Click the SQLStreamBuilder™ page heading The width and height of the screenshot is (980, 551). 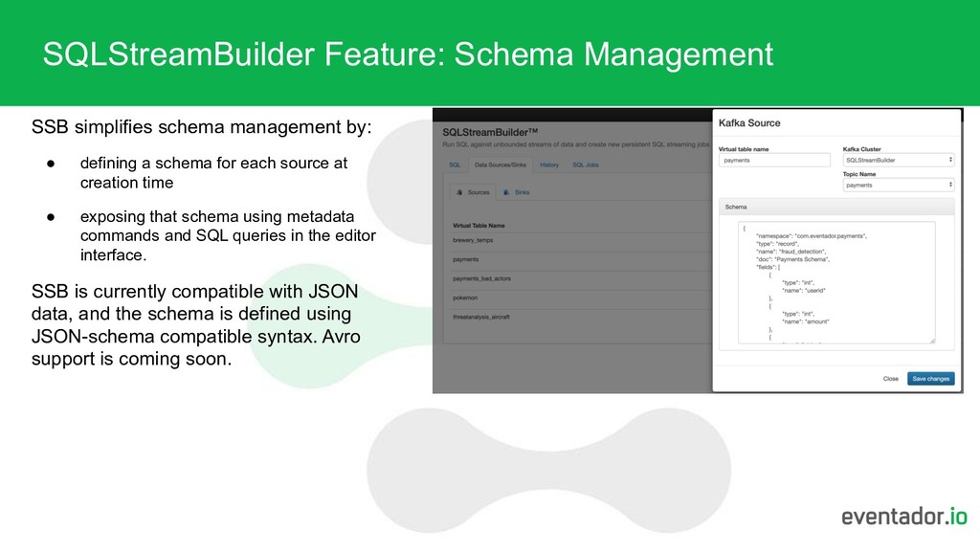click(x=490, y=132)
